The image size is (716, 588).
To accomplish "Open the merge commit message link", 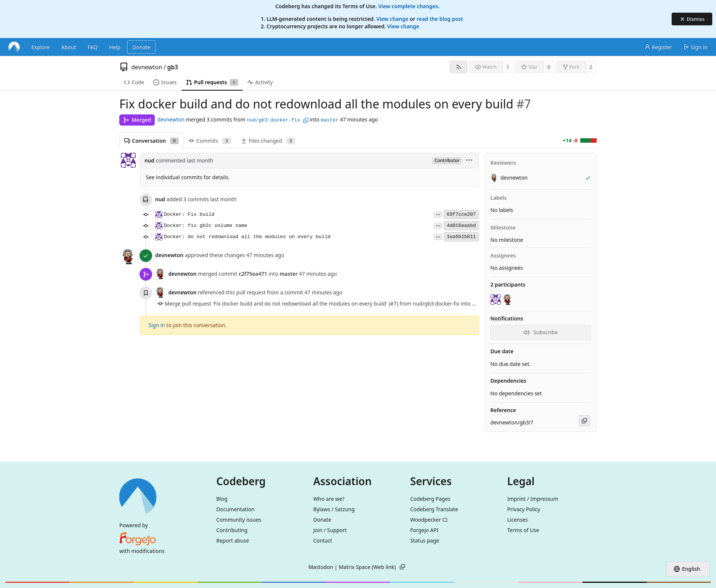I will tap(320, 304).
